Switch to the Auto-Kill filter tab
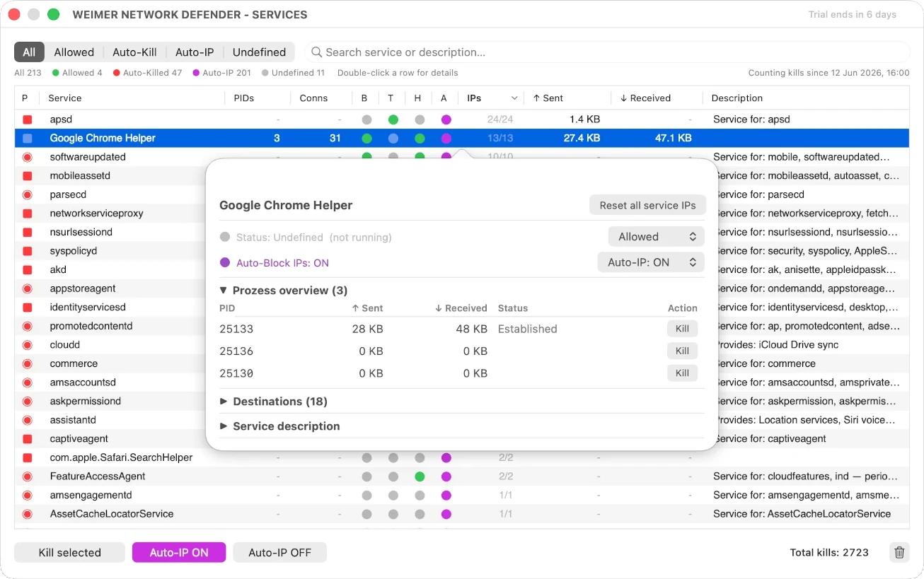This screenshot has height=579, width=924. (134, 52)
